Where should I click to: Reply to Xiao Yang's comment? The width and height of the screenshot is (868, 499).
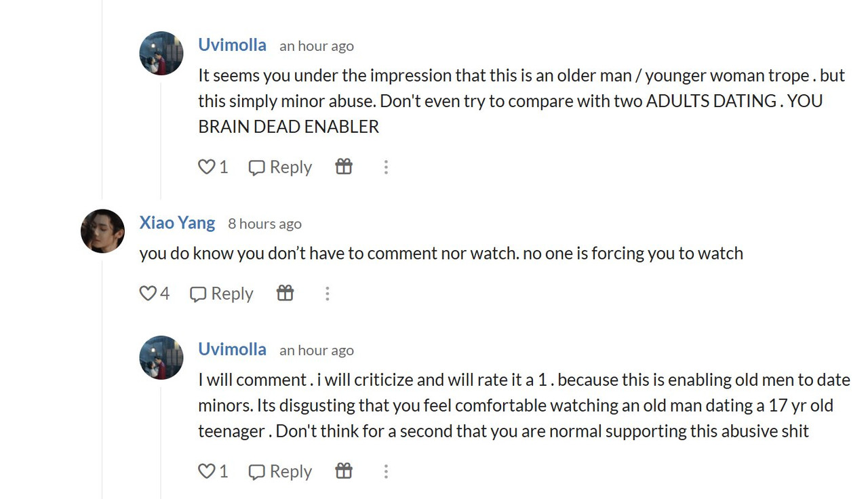(x=221, y=294)
